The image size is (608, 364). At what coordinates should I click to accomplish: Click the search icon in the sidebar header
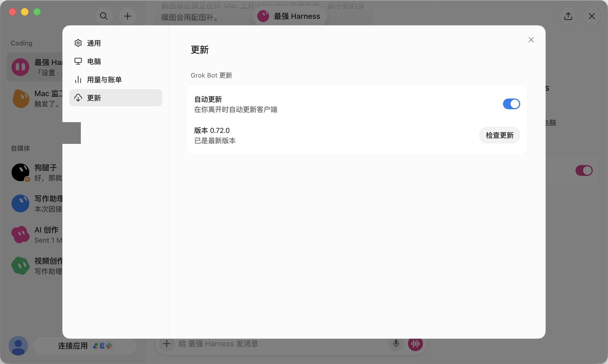pos(104,16)
